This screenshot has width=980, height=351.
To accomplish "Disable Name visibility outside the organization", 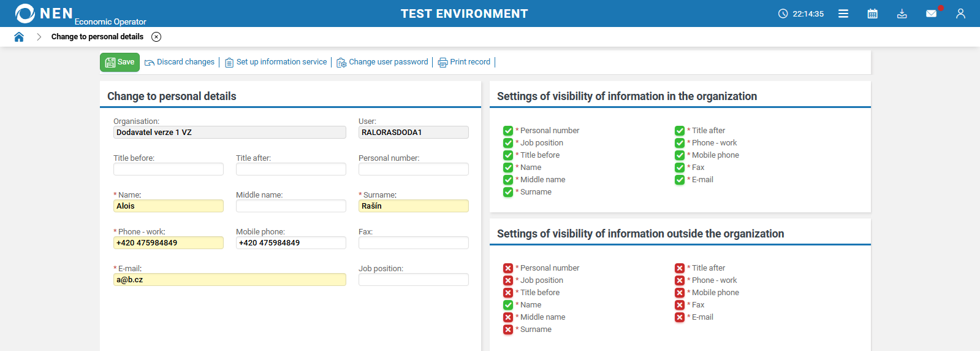I will pos(508,305).
